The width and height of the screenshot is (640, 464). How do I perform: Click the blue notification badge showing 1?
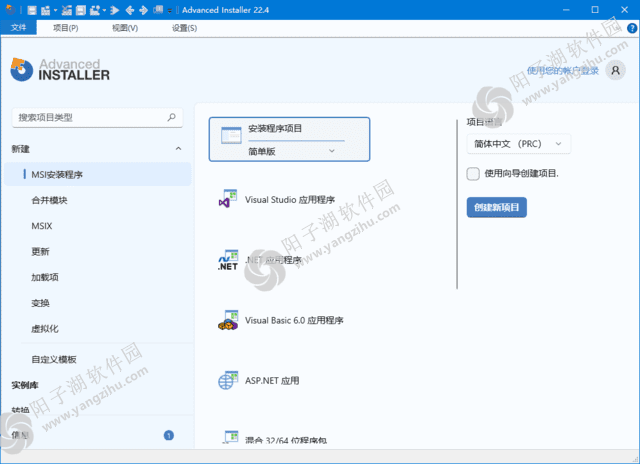tap(169, 435)
